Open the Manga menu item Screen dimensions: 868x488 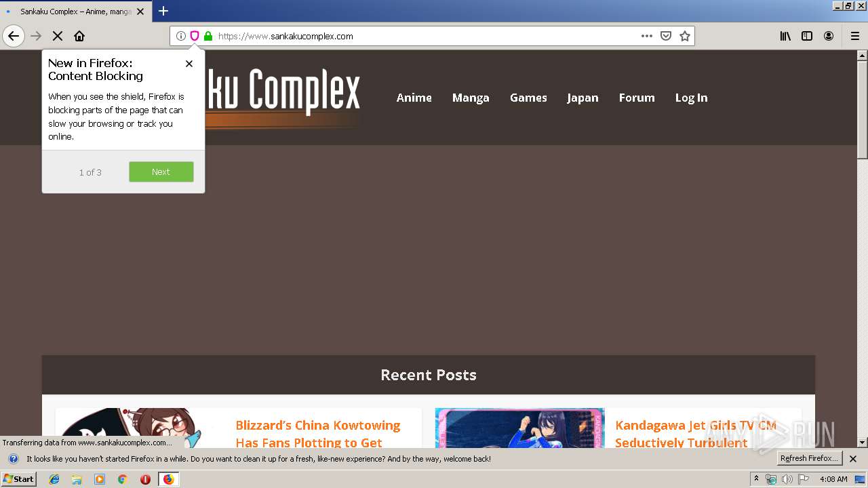click(471, 98)
